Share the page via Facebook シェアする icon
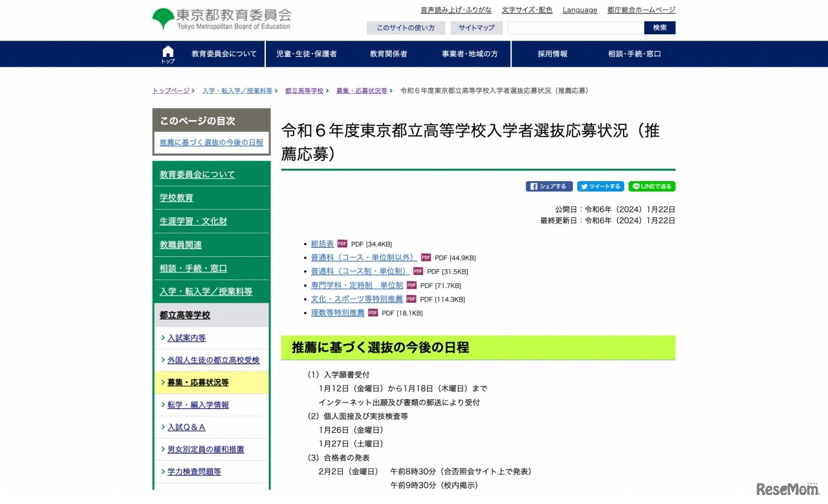This screenshot has width=828, height=504. point(549,186)
